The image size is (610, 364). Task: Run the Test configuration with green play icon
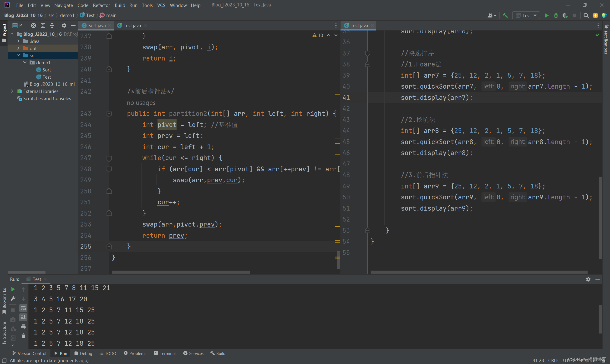pyautogui.click(x=546, y=15)
